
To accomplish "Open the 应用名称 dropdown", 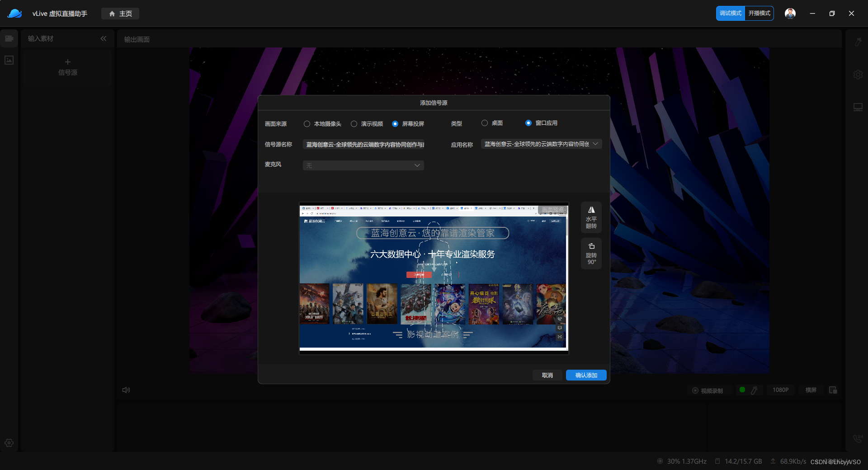I will 542,144.
